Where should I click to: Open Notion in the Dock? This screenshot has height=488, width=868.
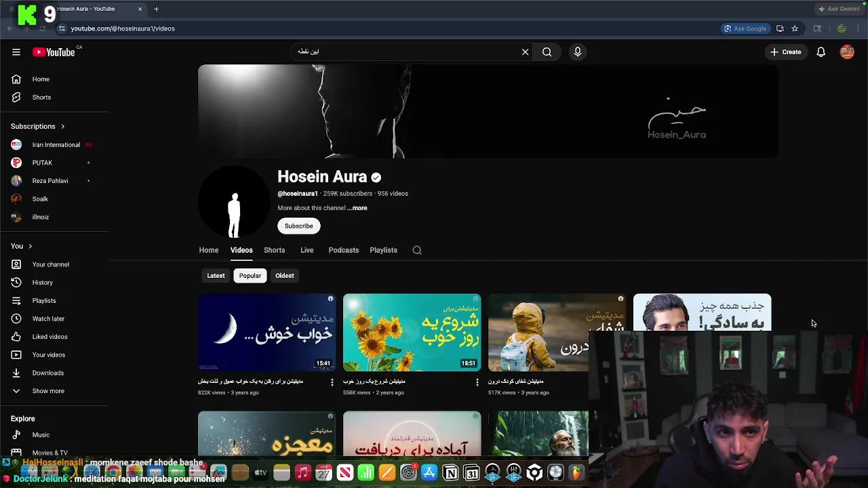click(450, 473)
